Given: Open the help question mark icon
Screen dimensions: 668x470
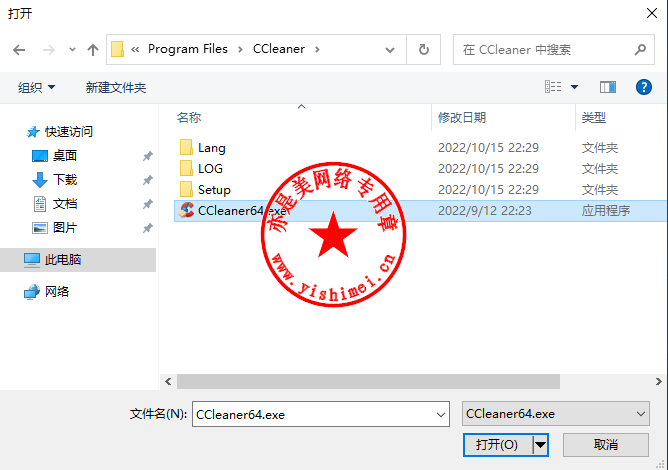Looking at the screenshot, I should [643, 87].
